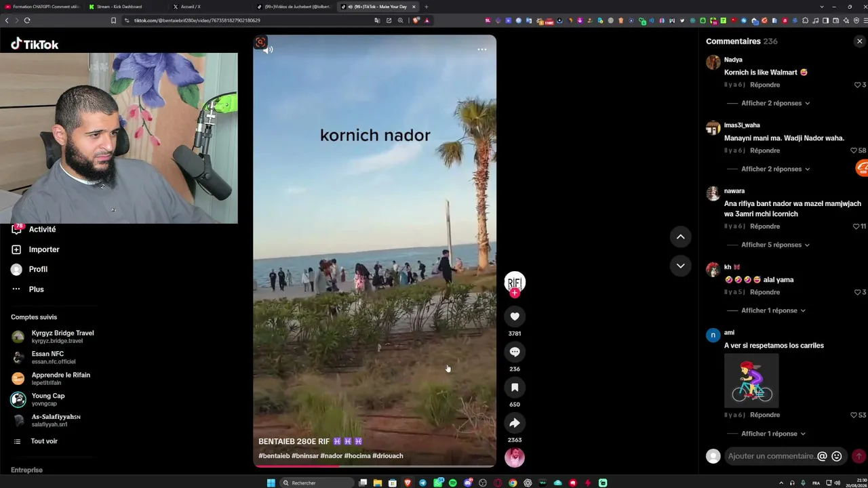
Task: Open the #driouach hashtag
Action: 388,456
